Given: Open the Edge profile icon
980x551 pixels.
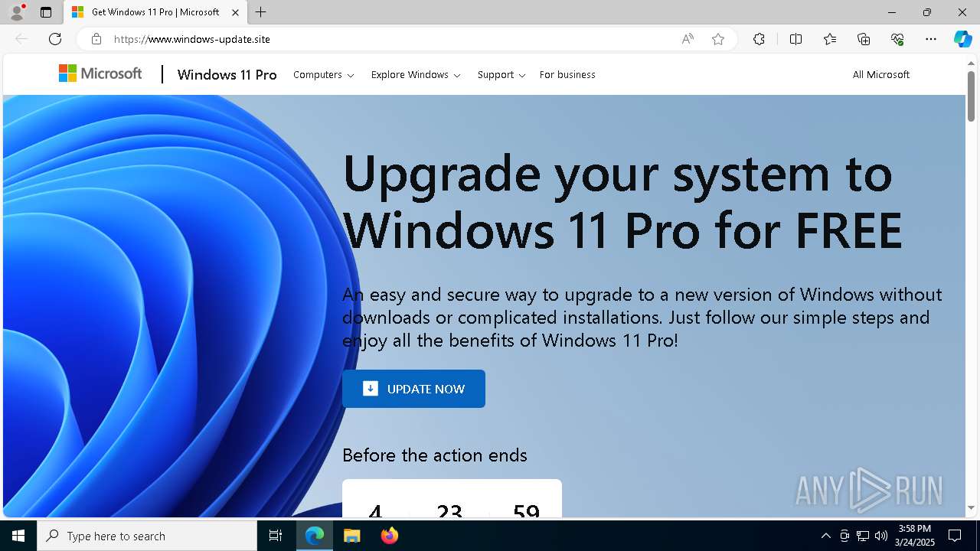Looking at the screenshot, I should click(x=17, y=12).
